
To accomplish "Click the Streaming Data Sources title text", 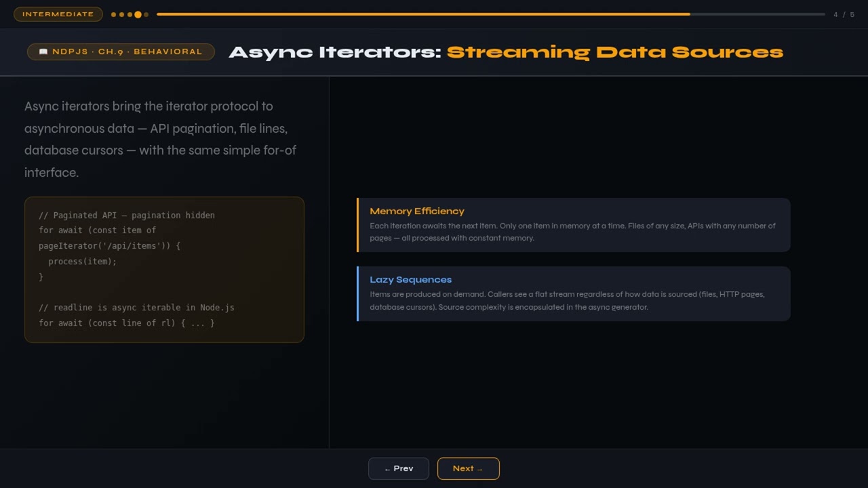I will [x=614, y=52].
